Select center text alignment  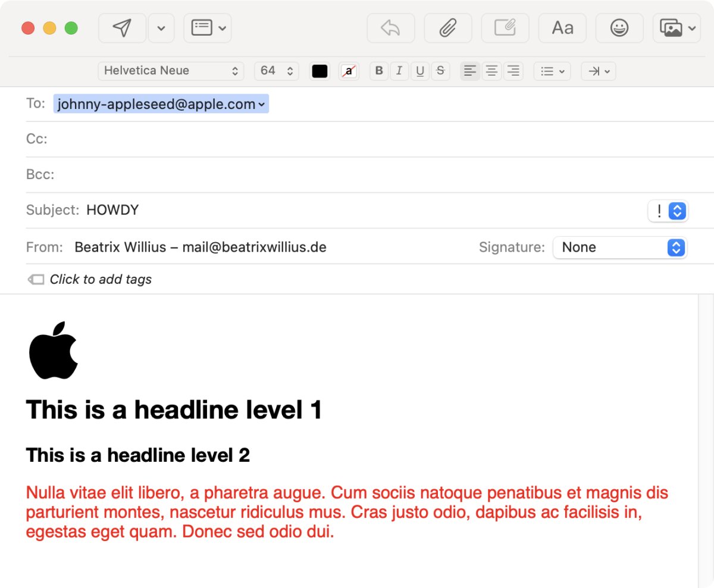point(491,71)
